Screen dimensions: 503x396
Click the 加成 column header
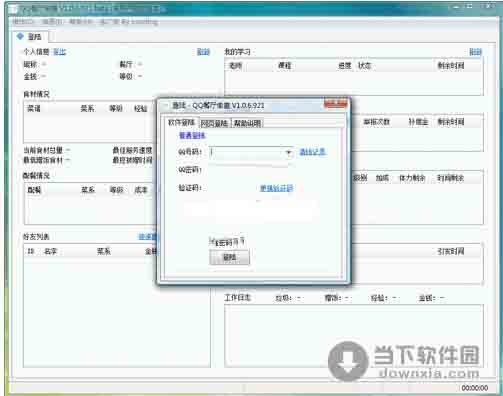[382, 178]
